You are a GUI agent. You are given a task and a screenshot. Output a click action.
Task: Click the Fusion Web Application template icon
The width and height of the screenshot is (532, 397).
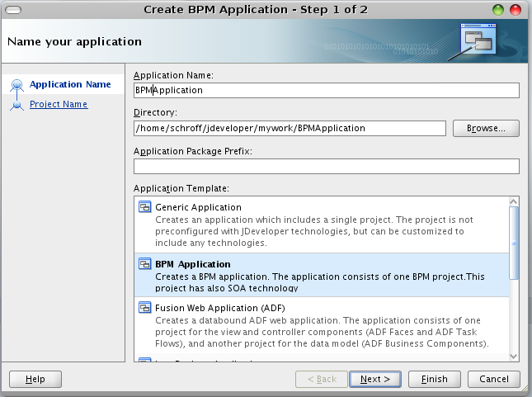tap(144, 309)
